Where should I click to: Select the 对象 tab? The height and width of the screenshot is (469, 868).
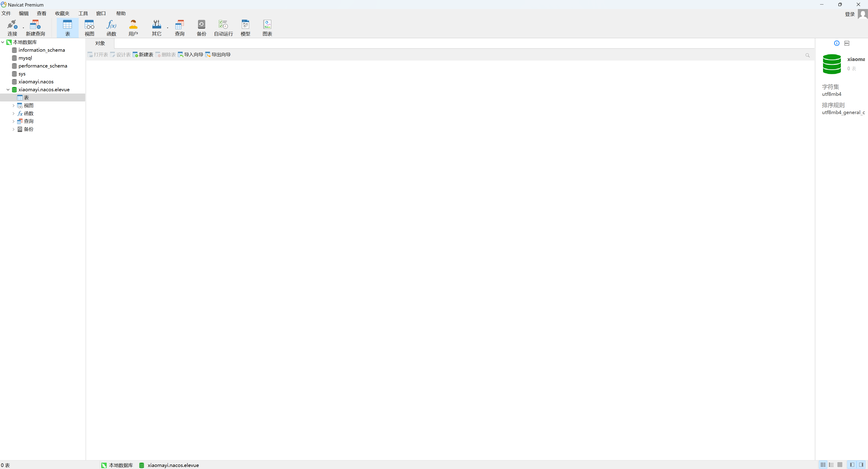pyautogui.click(x=100, y=43)
